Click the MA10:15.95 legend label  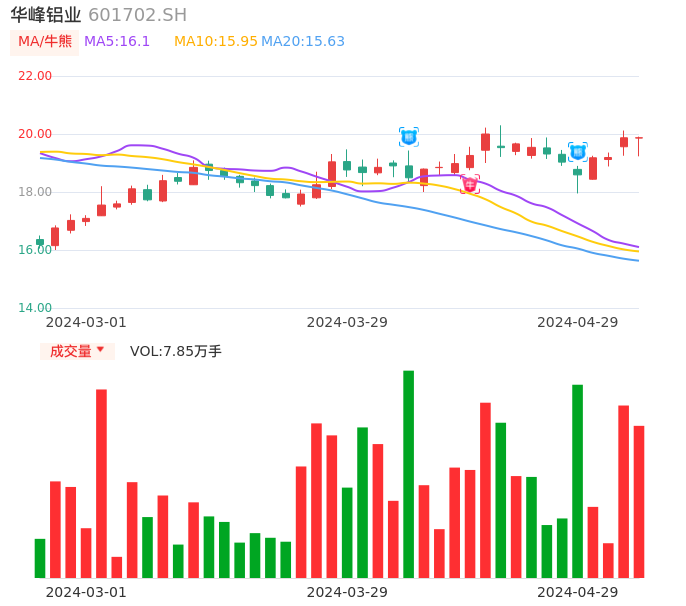click(216, 41)
